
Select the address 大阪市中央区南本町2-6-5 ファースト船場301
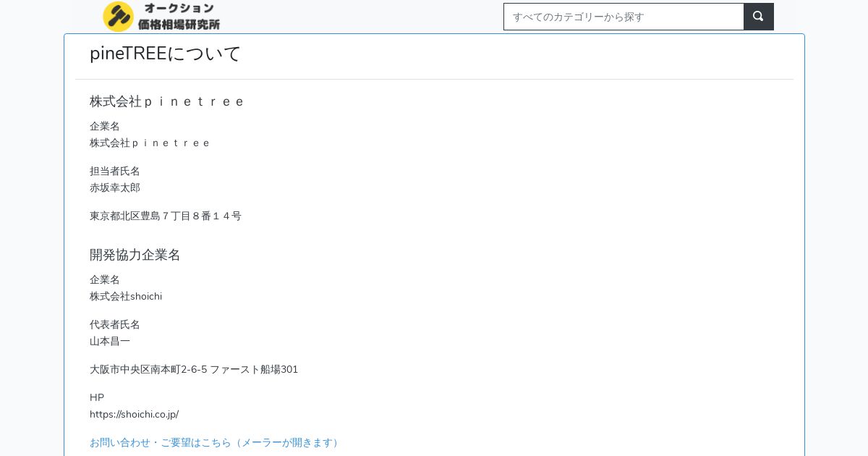click(194, 369)
